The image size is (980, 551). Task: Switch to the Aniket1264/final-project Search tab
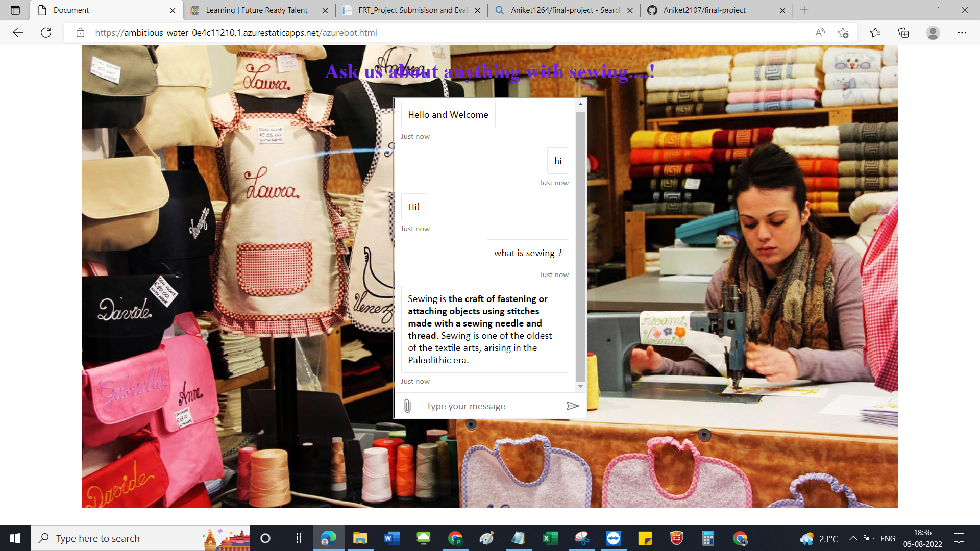pos(565,10)
